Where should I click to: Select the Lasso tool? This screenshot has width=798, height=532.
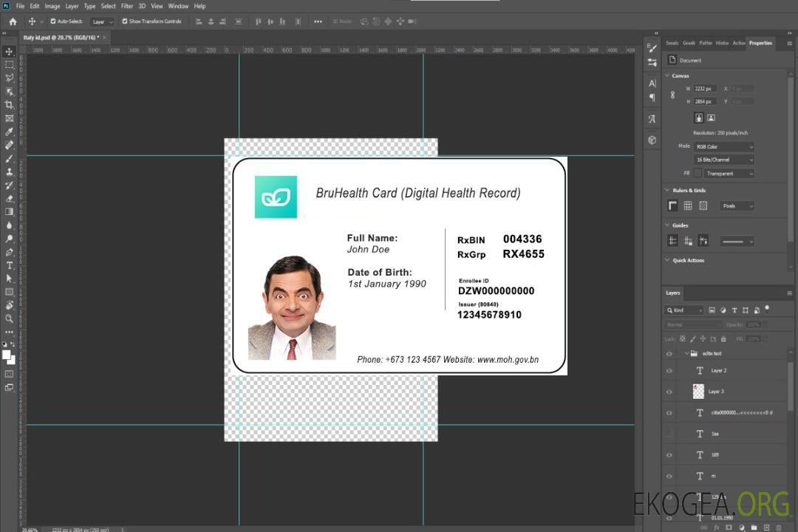point(9,78)
